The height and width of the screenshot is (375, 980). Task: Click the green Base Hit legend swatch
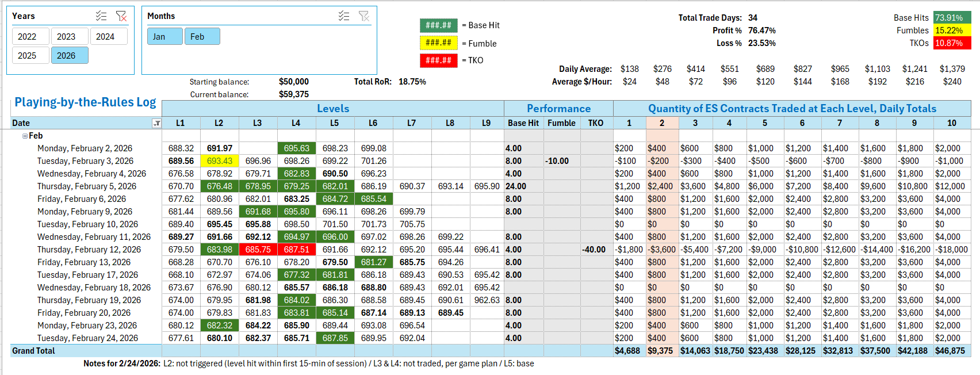click(x=438, y=25)
